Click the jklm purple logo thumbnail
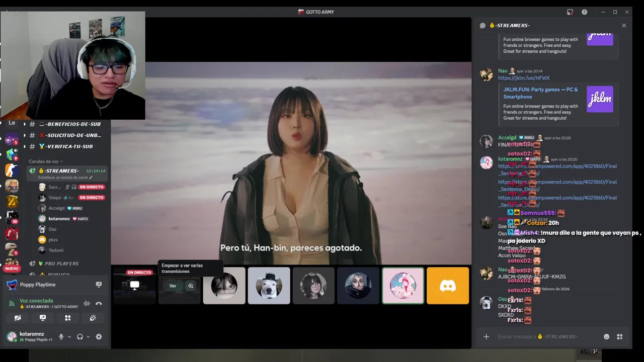This screenshot has height=362, width=644. (x=600, y=99)
